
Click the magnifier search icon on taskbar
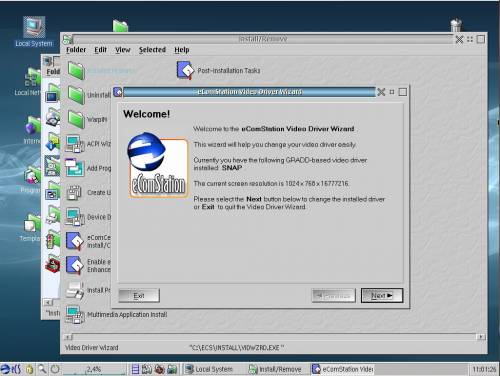coord(42,369)
